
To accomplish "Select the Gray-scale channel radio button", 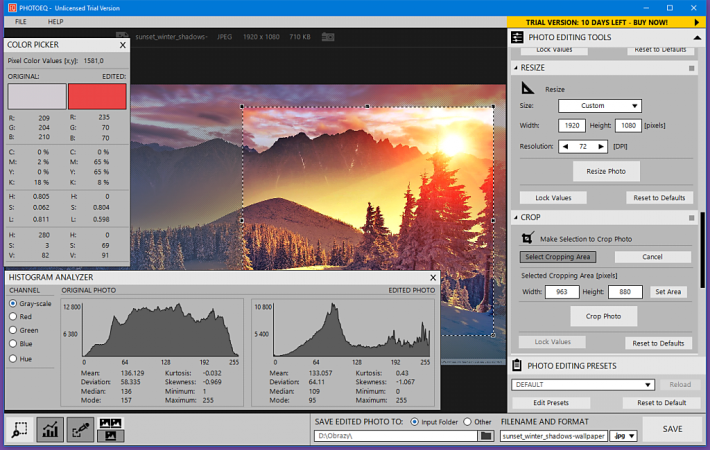I will click(x=13, y=303).
